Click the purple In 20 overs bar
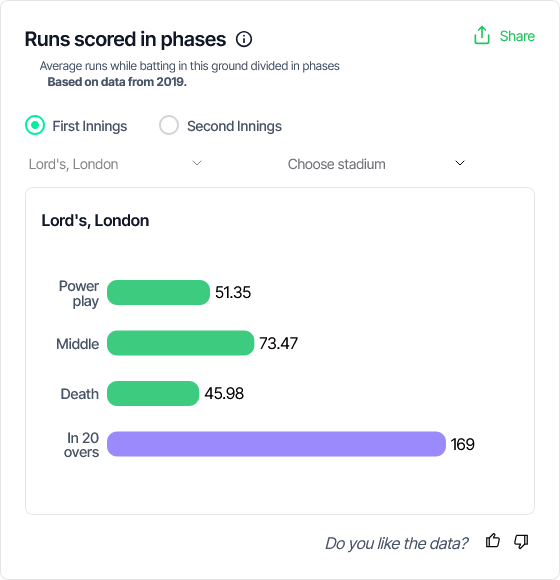Image resolution: width=560 pixels, height=580 pixels. pos(276,444)
